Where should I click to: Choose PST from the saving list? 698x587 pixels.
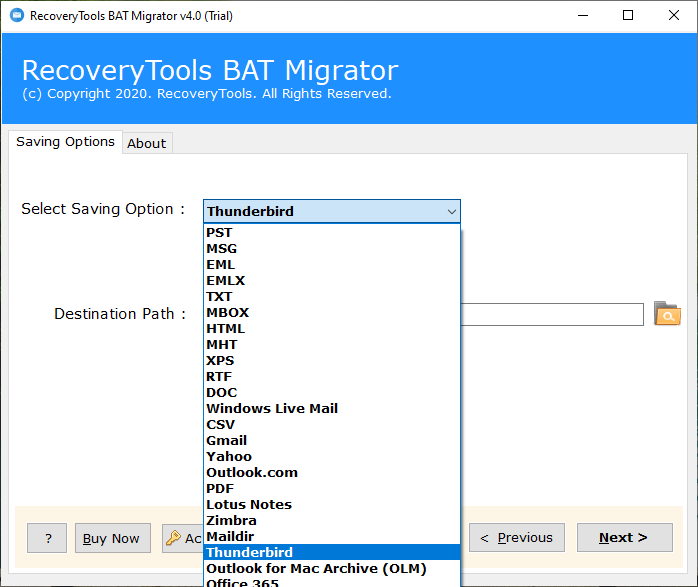pyautogui.click(x=332, y=232)
